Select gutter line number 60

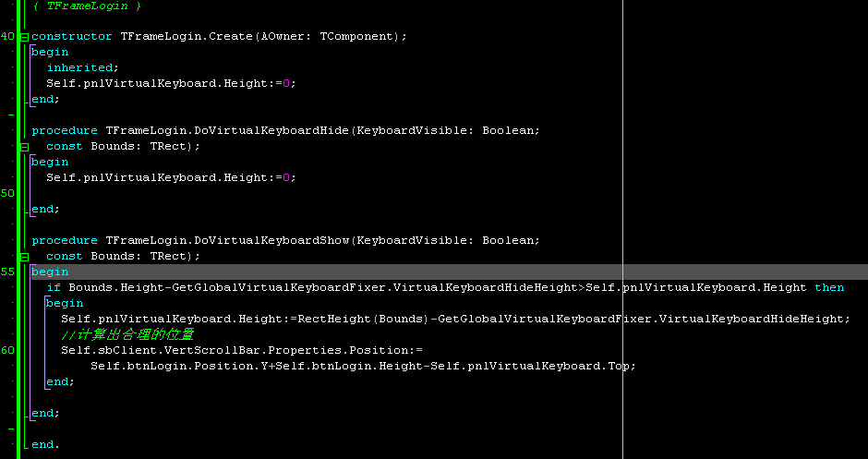[7, 350]
